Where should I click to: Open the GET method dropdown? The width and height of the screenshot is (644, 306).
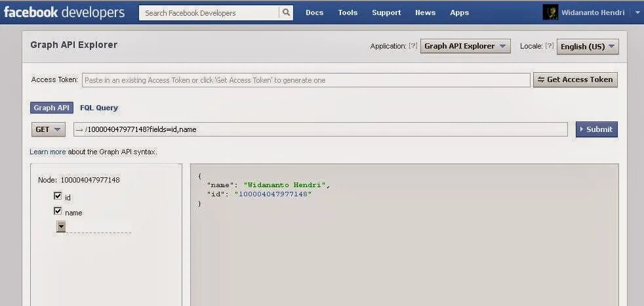coord(49,129)
